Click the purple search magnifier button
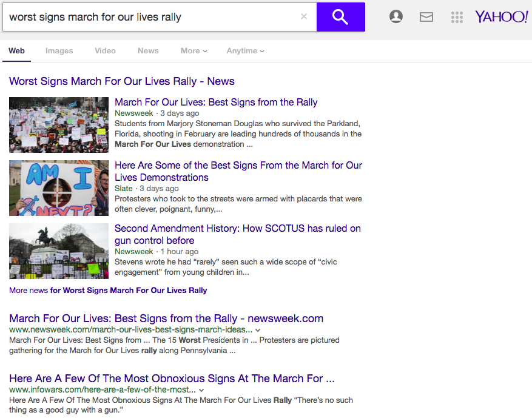 pyautogui.click(x=341, y=17)
